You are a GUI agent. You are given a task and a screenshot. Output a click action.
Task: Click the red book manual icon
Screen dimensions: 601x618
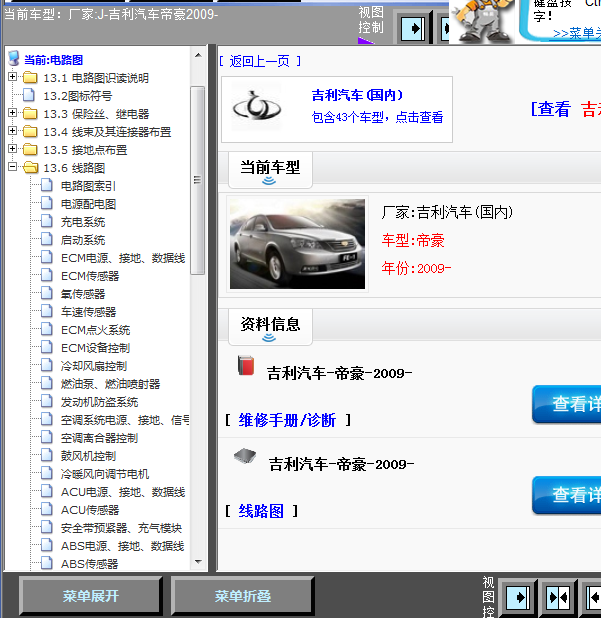[x=246, y=365]
